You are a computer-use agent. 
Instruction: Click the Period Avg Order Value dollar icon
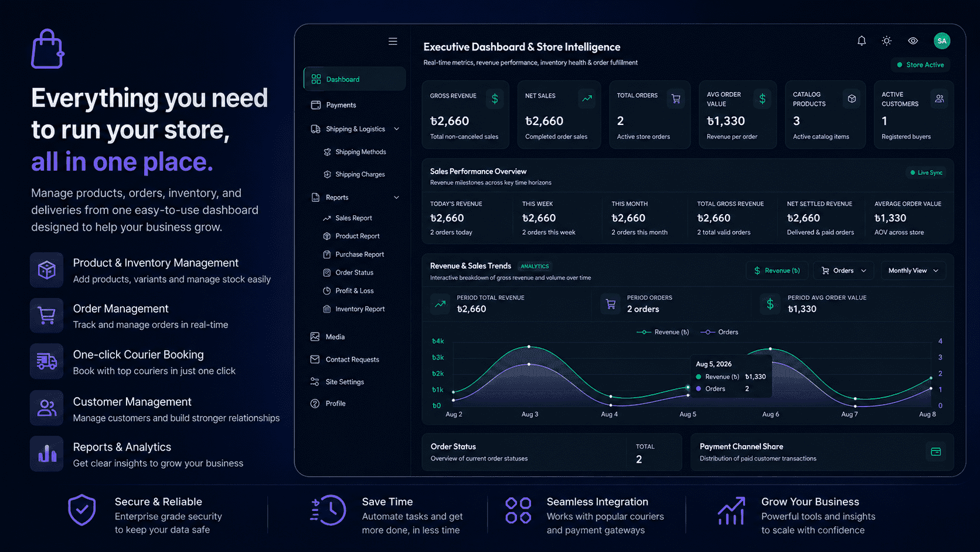pos(770,304)
